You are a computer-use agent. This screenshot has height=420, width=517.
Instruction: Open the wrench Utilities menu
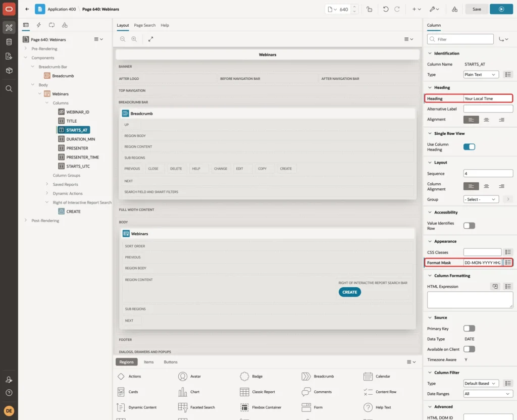click(434, 9)
